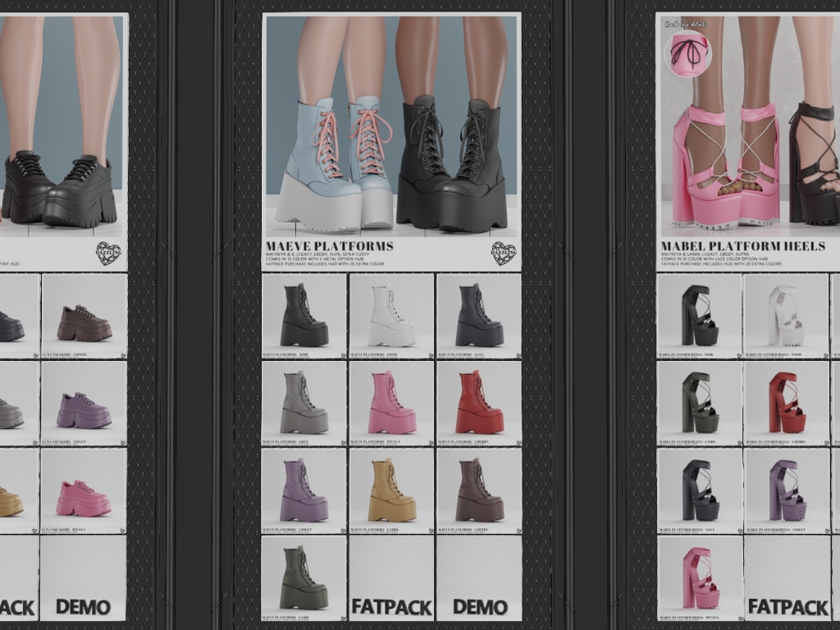Pick the green Maeve Platforms Camo boot
The width and height of the screenshot is (840, 630).
point(304,578)
